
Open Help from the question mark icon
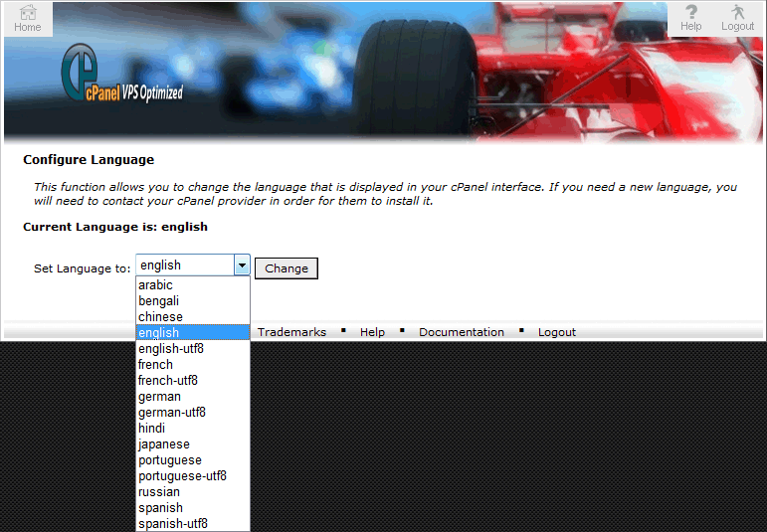[x=690, y=18]
